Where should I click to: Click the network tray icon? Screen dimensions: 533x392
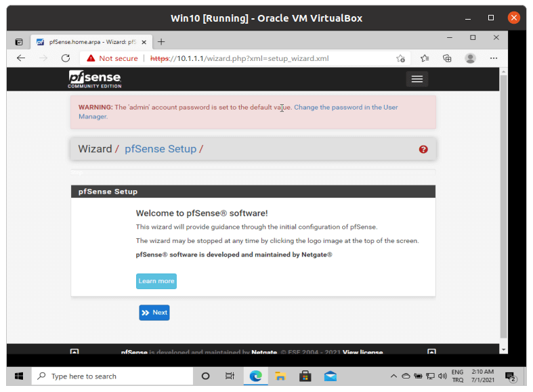[x=430, y=376]
